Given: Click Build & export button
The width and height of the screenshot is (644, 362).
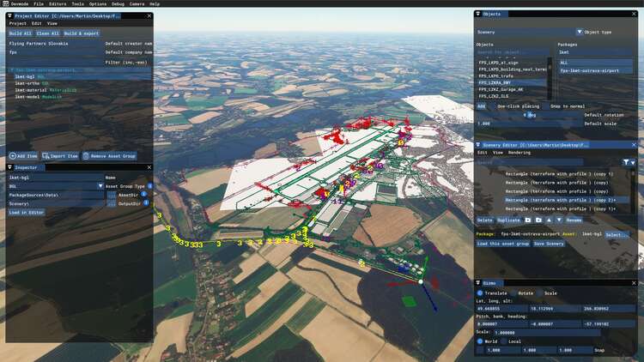Looking at the screenshot, I should 82,33.
